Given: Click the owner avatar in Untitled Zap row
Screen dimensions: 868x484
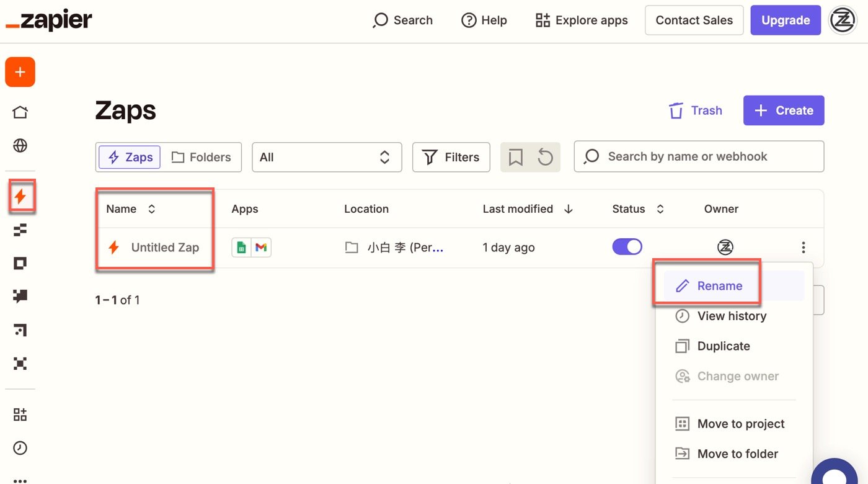Looking at the screenshot, I should click(x=725, y=248).
